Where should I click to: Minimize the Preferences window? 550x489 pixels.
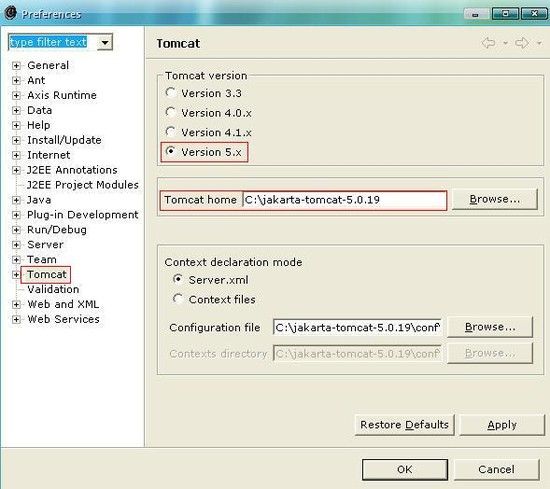tap(475, 14)
